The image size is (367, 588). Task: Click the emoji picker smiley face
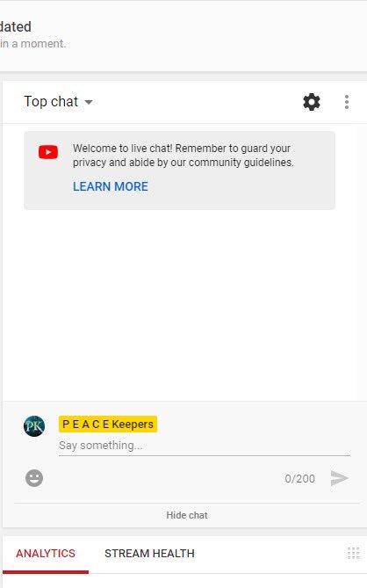[34, 478]
